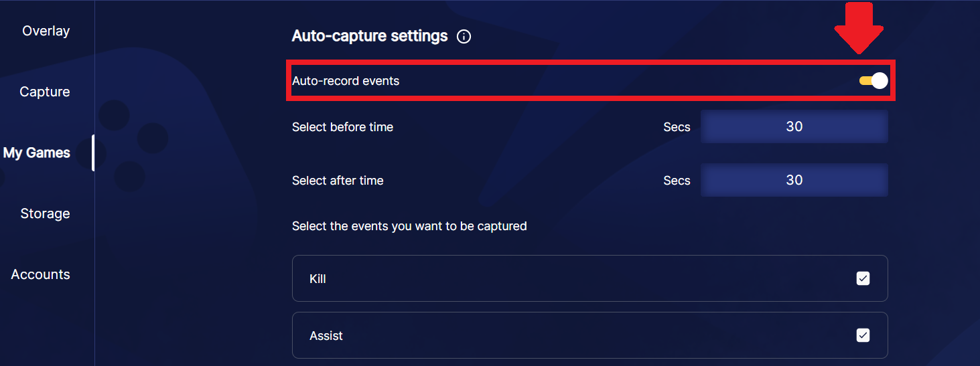
Task: Click the Select after time label
Action: pos(338,180)
